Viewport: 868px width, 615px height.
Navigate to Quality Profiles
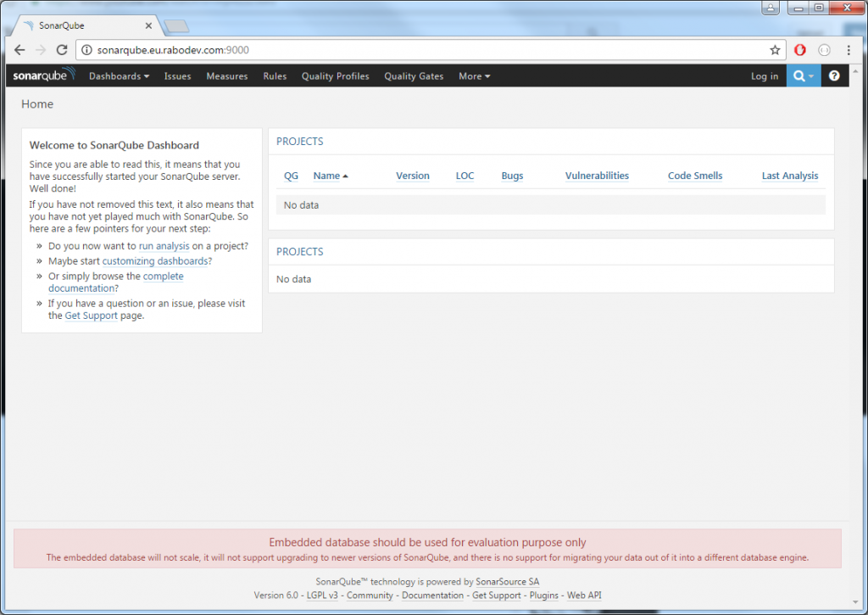pos(336,75)
